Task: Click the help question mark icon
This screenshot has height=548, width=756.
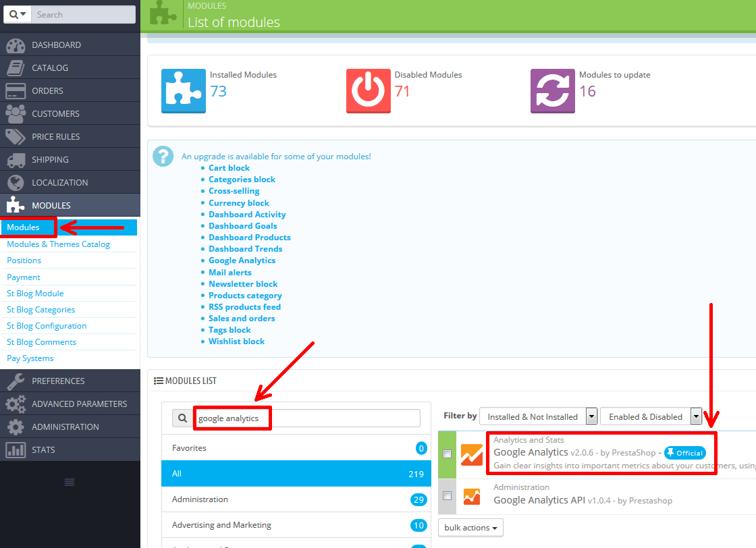Action: [163, 157]
